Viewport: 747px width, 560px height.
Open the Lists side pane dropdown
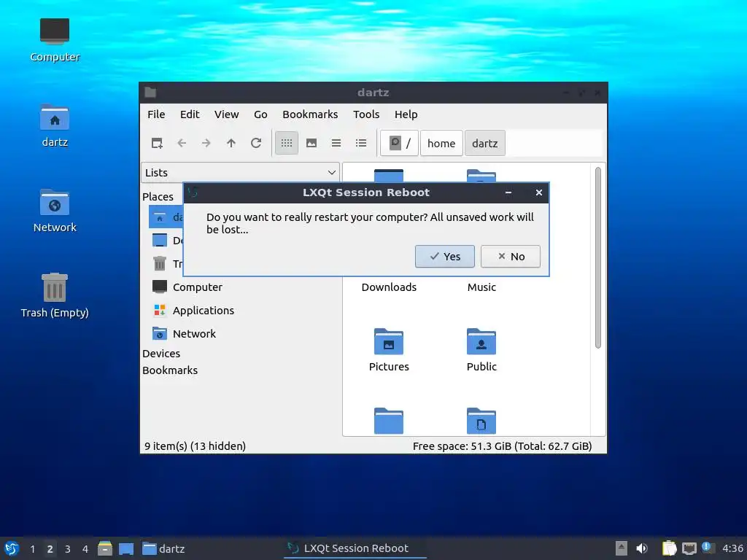[240, 172]
